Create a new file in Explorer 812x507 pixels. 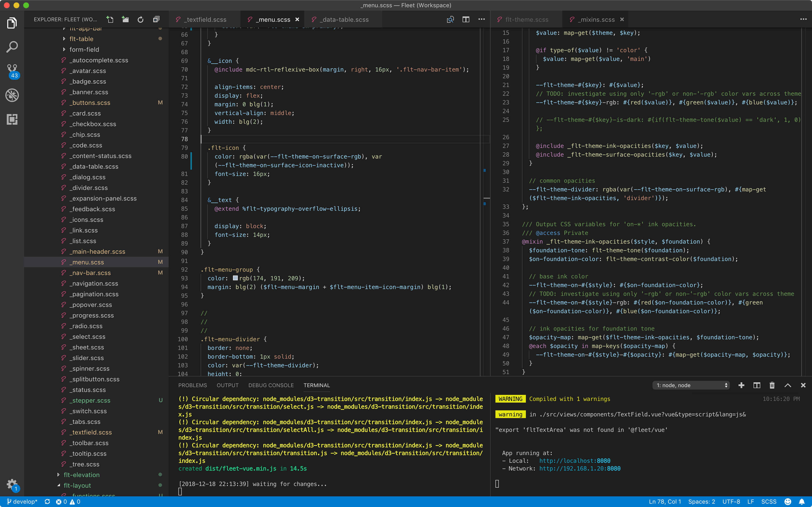[x=110, y=19]
